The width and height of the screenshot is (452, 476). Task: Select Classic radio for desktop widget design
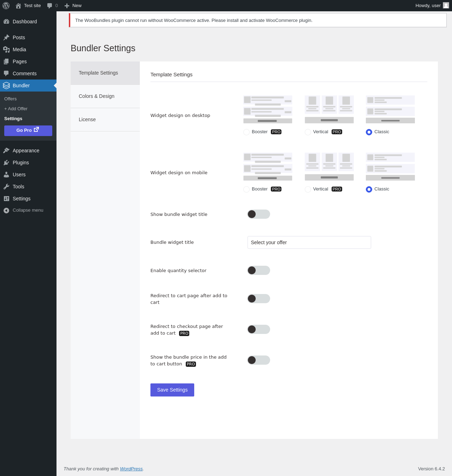pyautogui.click(x=369, y=132)
